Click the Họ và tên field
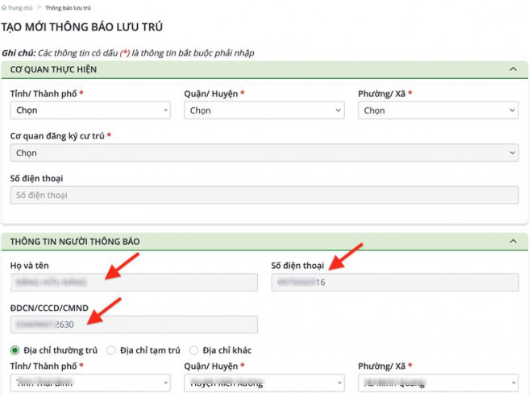Image resolution: width=532 pixels, height=397 pixels. (133, 282)
